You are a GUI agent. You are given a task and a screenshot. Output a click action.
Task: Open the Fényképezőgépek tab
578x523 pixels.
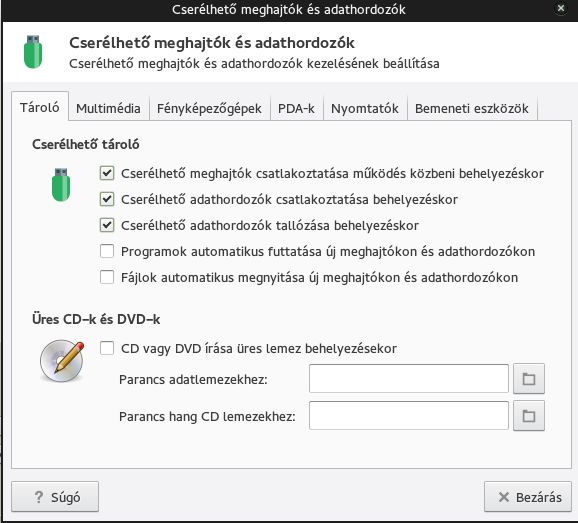(x=209, y=109)
